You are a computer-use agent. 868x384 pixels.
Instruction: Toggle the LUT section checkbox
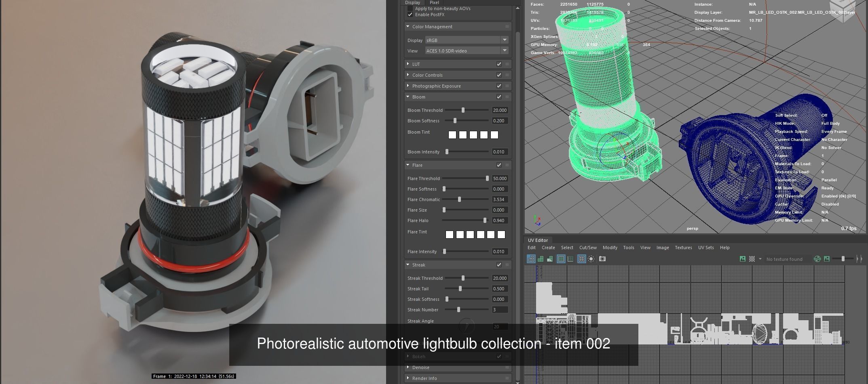coord(499,64)
